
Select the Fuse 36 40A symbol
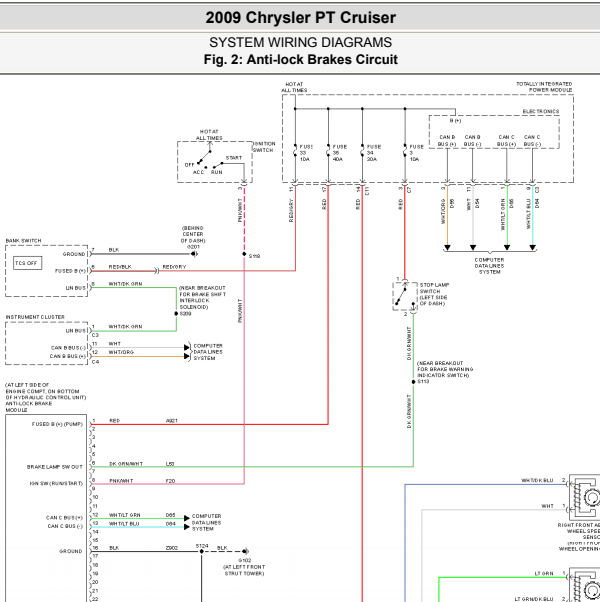pyautogui.click(x=328, y=152)
